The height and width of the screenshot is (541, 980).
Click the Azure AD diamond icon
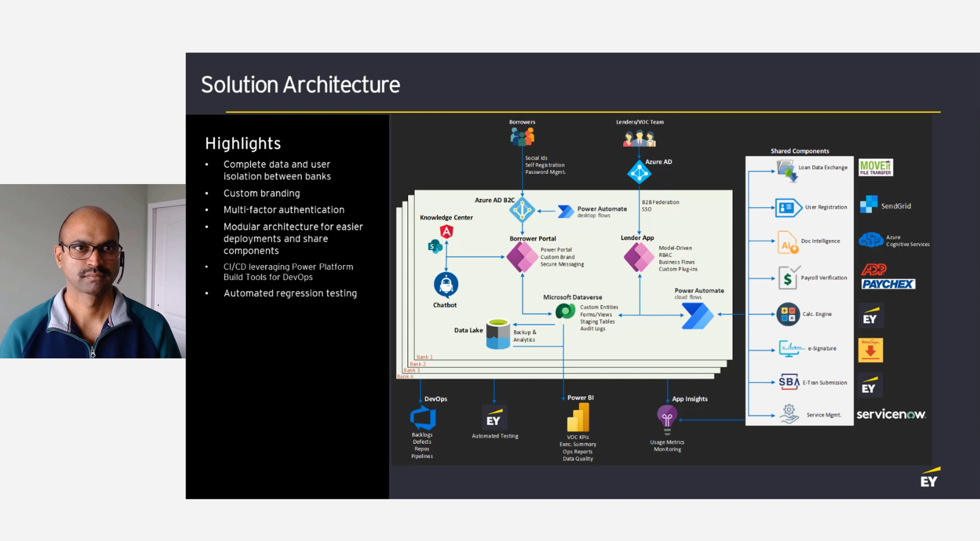639,172
